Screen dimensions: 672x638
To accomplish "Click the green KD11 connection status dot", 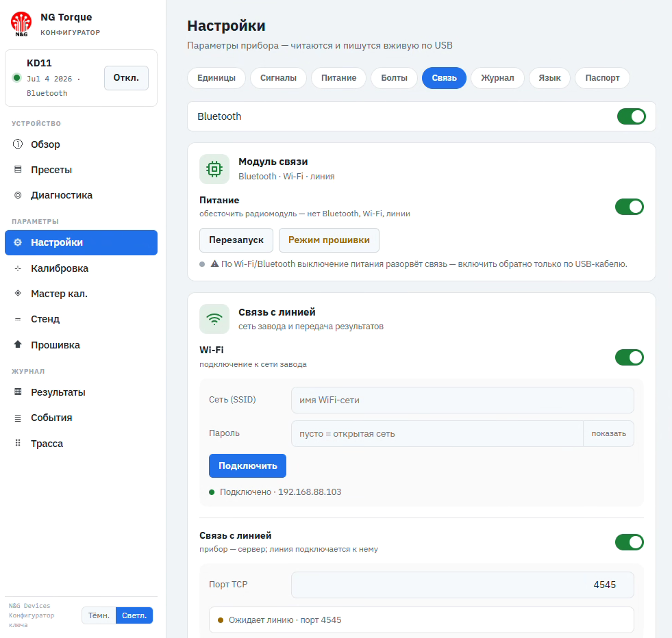I will pyautogui.click(x=16, y=78).
